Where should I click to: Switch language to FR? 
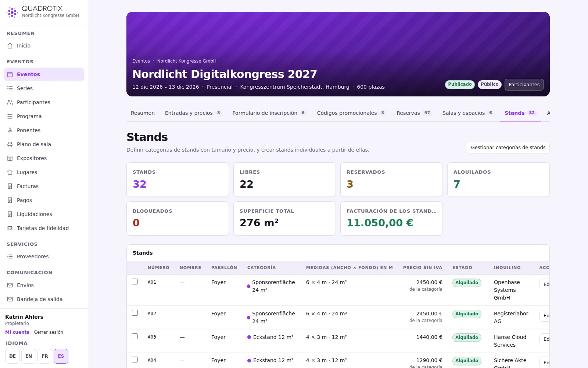click(45, 356)
